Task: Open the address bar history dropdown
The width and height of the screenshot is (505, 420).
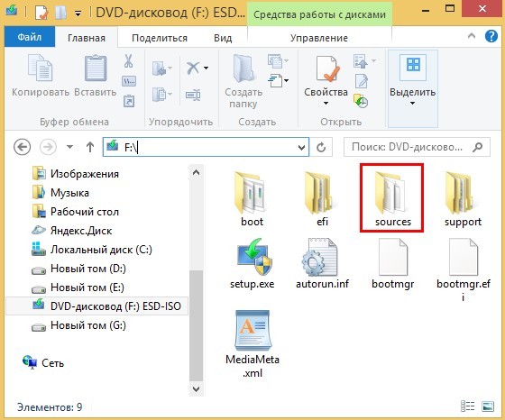Action: tap(301, 148)
